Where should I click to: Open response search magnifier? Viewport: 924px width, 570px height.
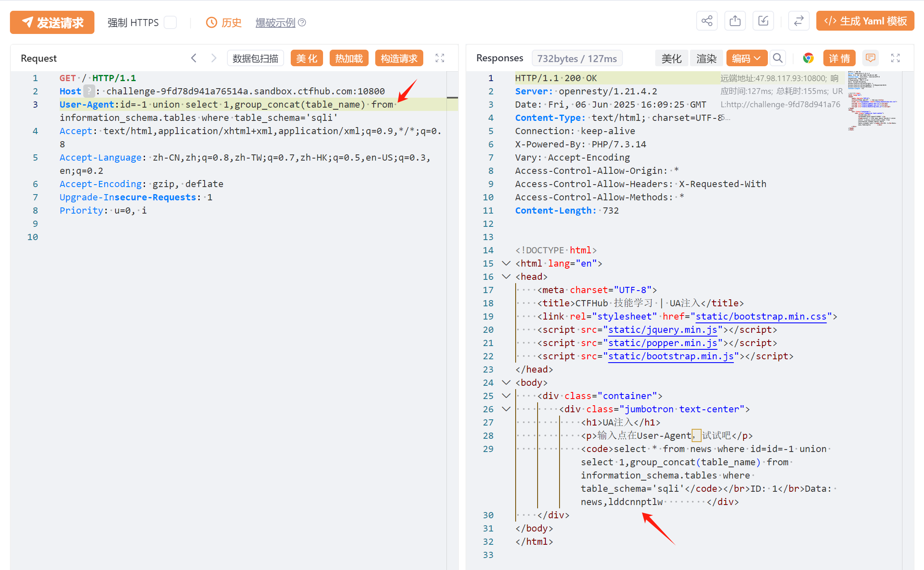coord(778,58)
